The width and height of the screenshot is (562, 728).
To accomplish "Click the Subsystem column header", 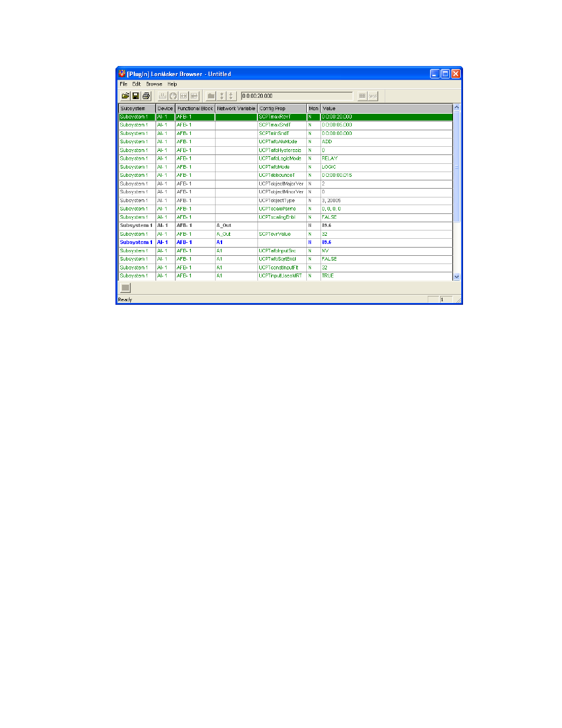I will [137, 108].
